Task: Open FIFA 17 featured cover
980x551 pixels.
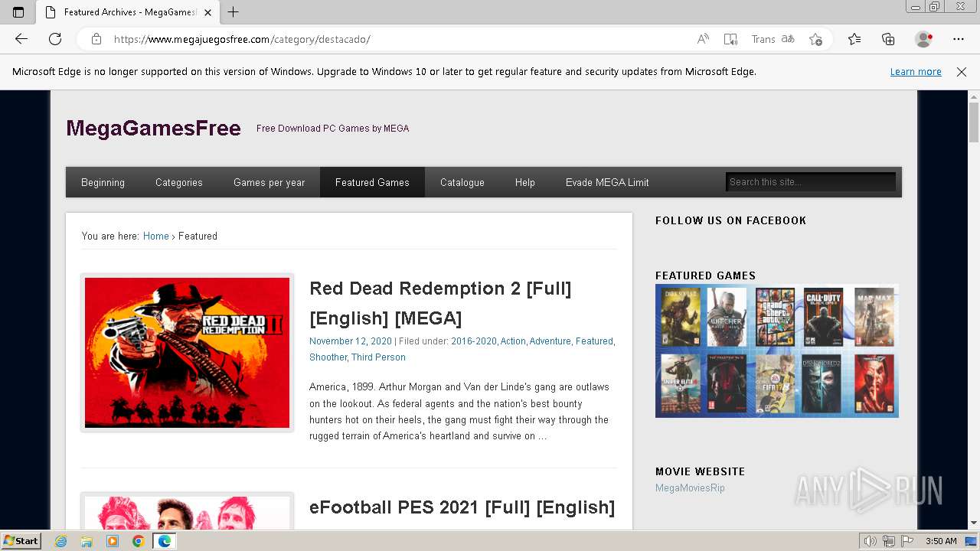Action: click(776, 383)
